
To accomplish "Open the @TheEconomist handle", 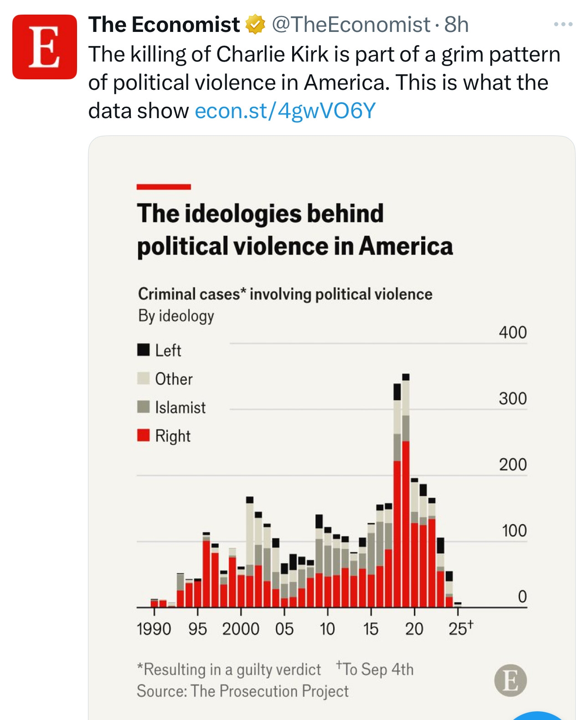I will (351, 25).
